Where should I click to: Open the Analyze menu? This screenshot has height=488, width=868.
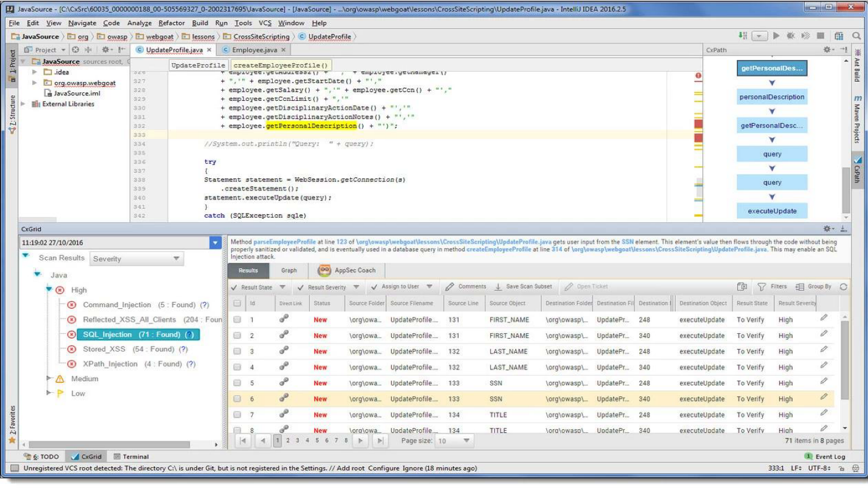(140, 23)
